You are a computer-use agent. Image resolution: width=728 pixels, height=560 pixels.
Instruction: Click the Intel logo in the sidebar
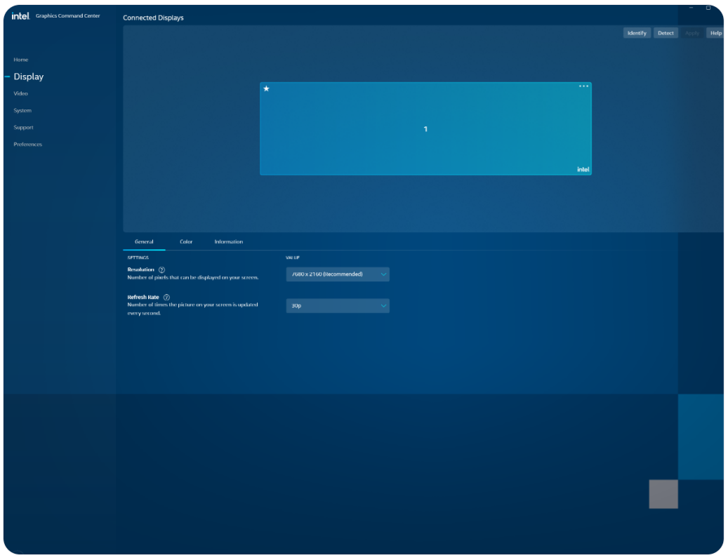point(20,16)
